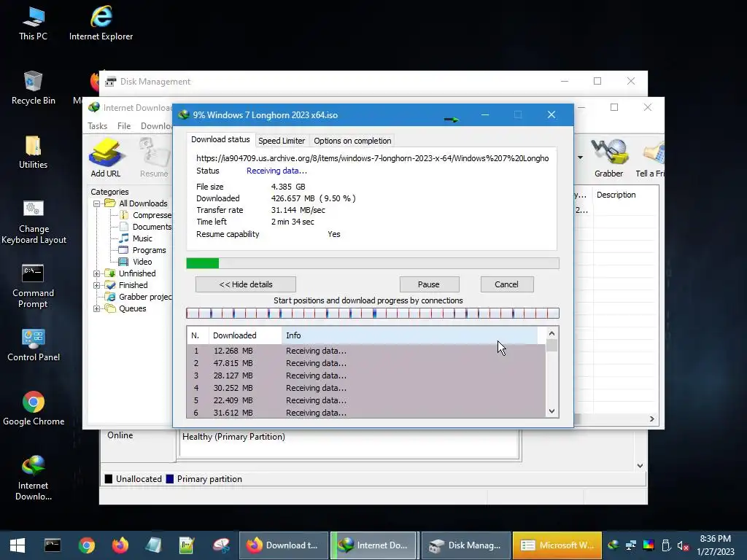This screenshot has height=560, width=747.
Task: Click the download URL text
Action: point(372,158)
